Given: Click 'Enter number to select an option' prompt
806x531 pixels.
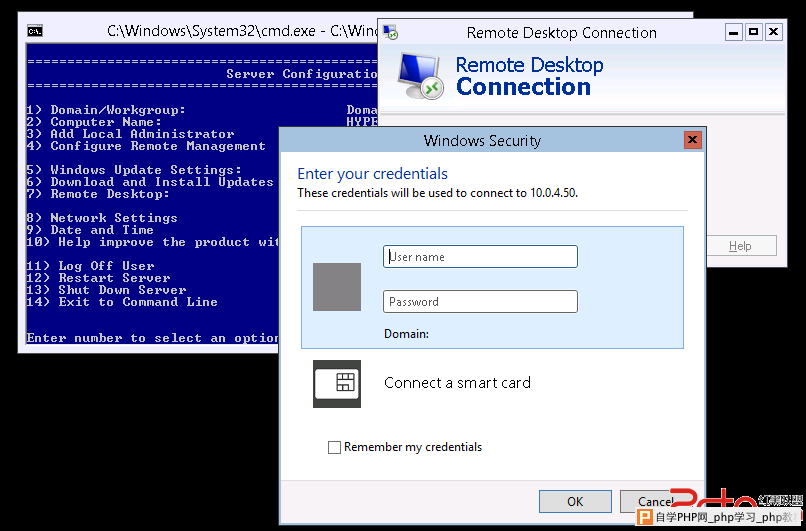Looking at the screenshot, I should click(152, 338).
